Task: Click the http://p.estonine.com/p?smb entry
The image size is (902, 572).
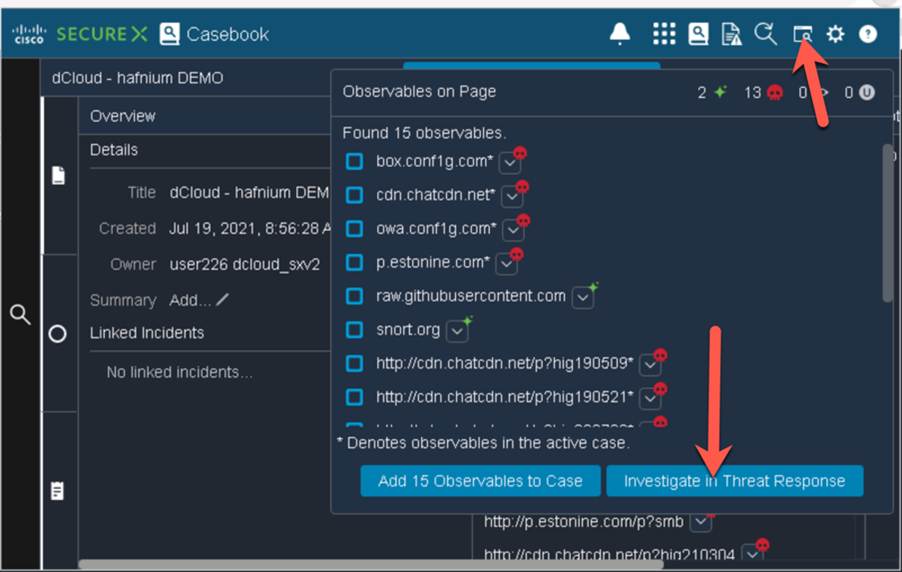Action: (583, 521)
